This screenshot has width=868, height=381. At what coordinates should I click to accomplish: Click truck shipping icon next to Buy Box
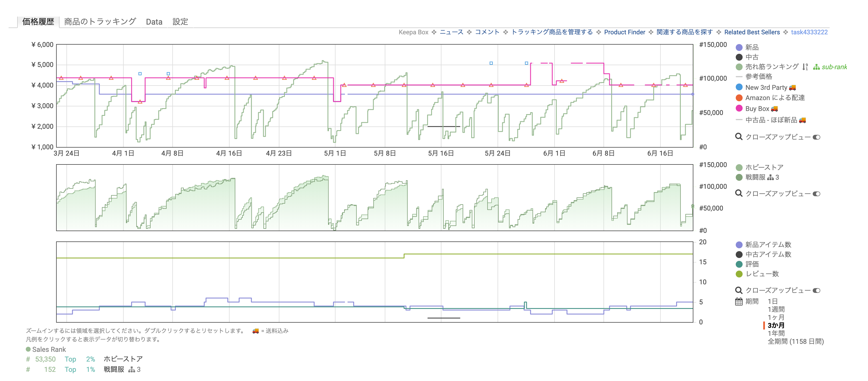click(x=774, y=109)
